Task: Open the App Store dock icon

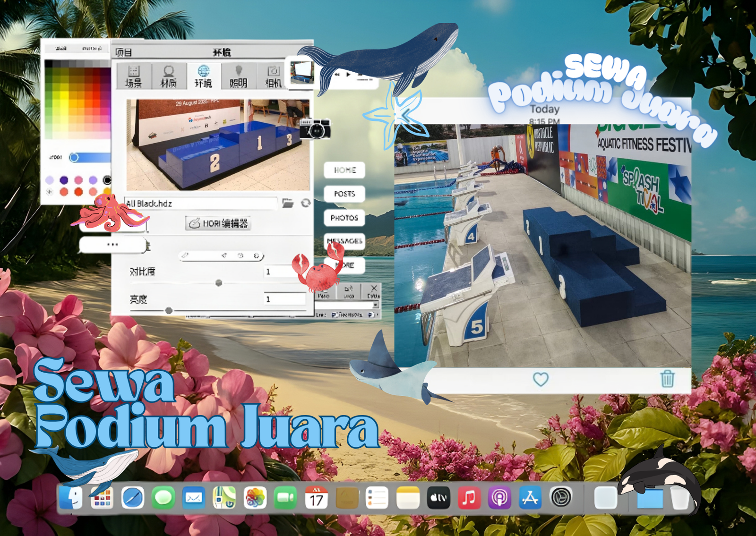Action: 530,498
